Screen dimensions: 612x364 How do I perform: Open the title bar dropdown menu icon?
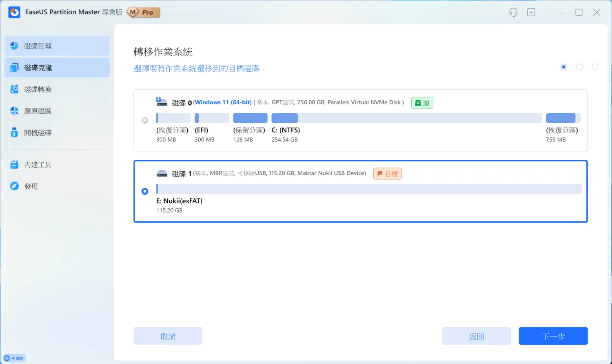(x=531, y=12)
